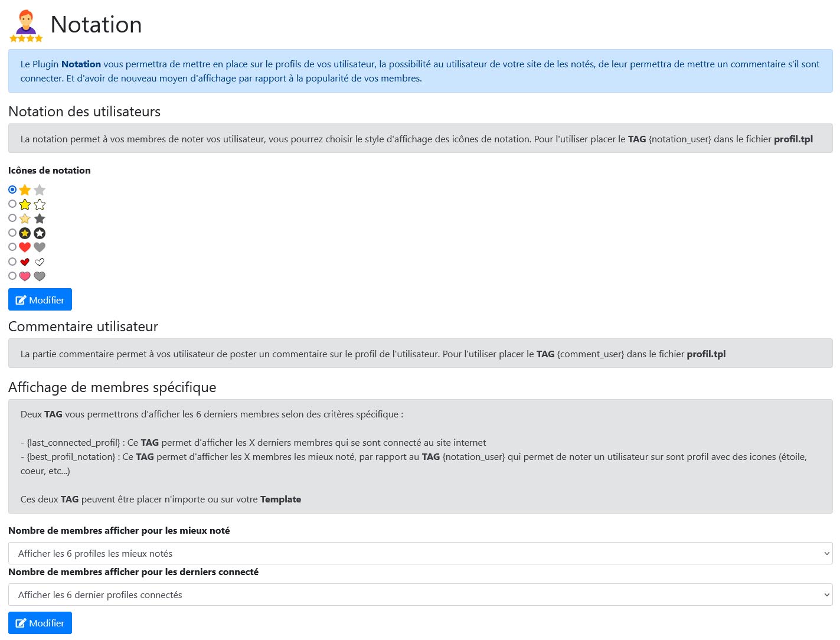840x640 pixels.
Task: Click the dropdown arrow for mieux notés
Action: 826,553
